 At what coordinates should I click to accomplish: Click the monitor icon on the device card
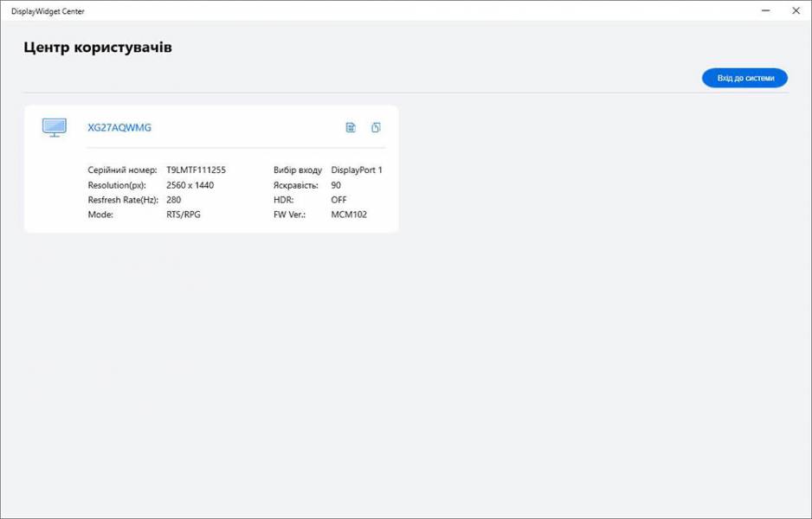click(54, 128)
